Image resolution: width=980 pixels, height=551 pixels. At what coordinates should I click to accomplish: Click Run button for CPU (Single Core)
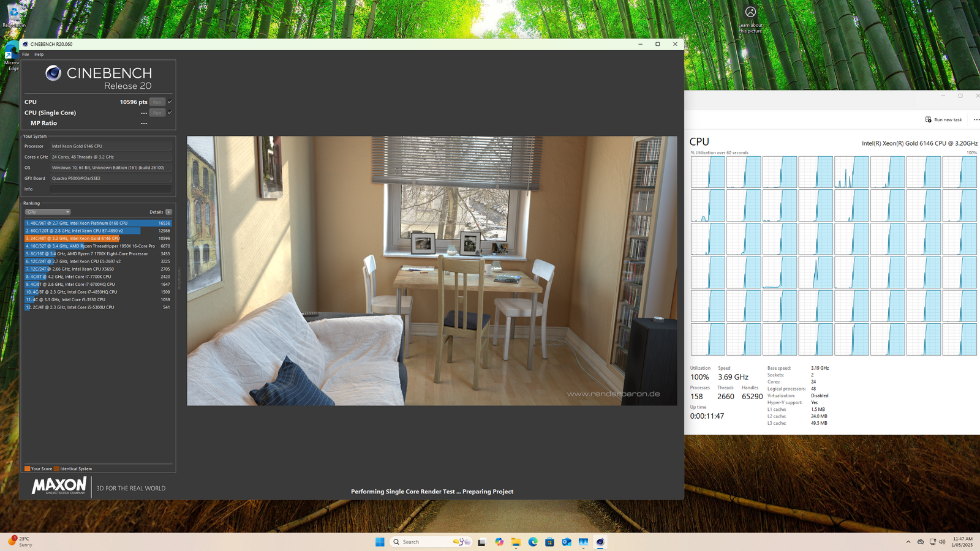157,113
